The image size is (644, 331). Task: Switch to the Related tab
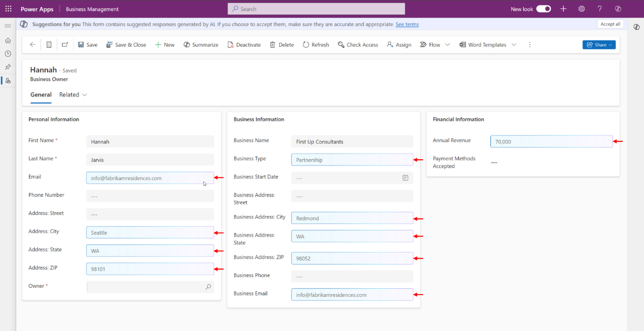pos(72,94)
